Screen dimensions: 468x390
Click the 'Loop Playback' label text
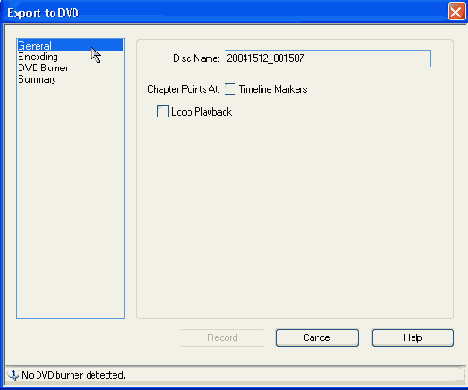tap(202, 112)
